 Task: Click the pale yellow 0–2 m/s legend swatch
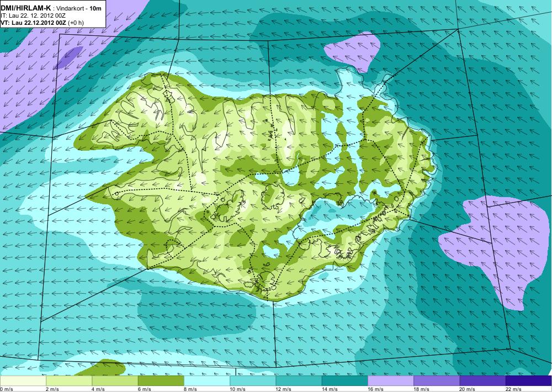23,381
